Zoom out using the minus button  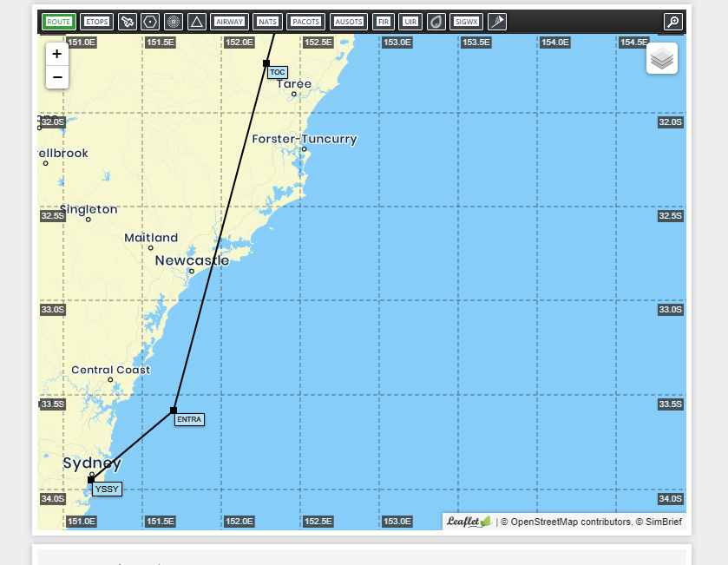[x=56, y=77]
